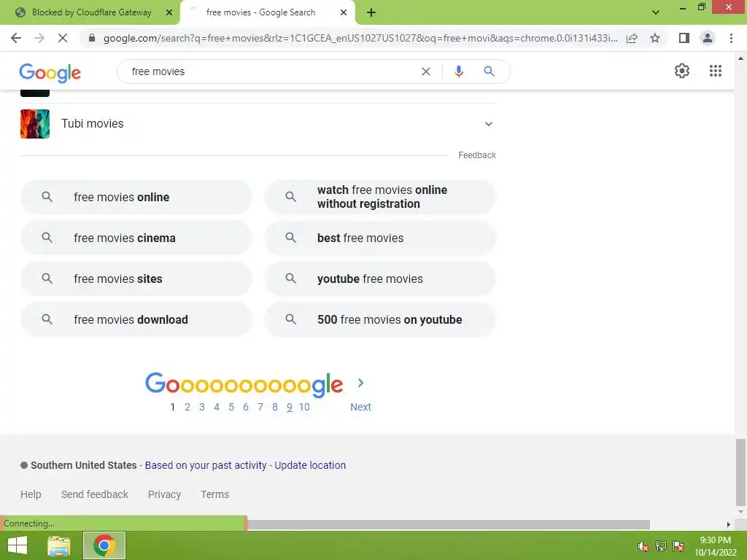747x560 pixels.
Task: Click the Next results link
Action: [x=360, y=407]
